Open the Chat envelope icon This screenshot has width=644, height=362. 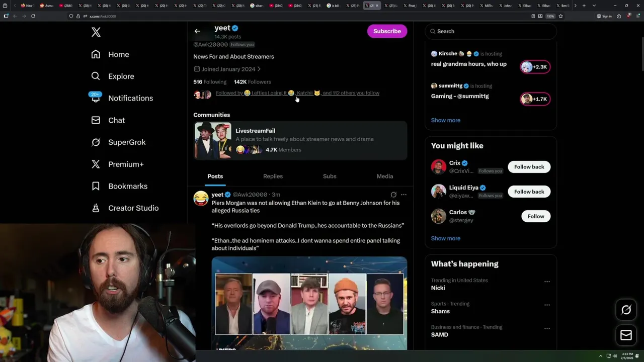pyautogui.click(x=96, y=120)
